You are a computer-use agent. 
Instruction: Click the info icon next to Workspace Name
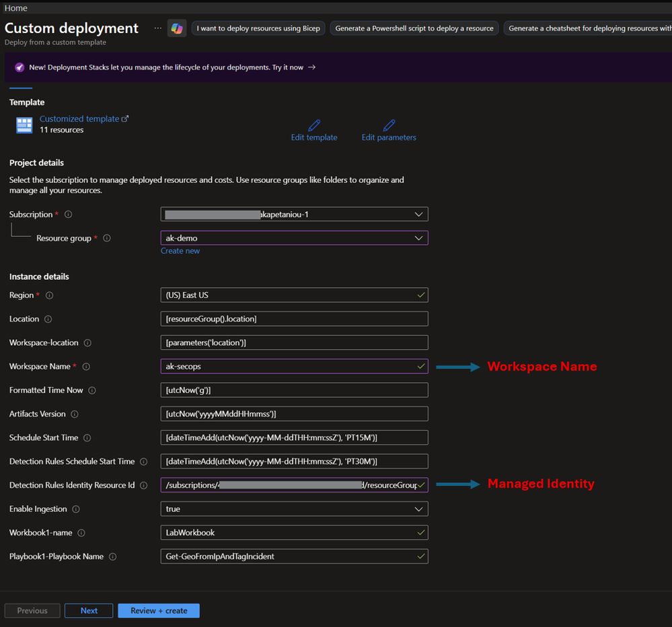pos(86,367)
